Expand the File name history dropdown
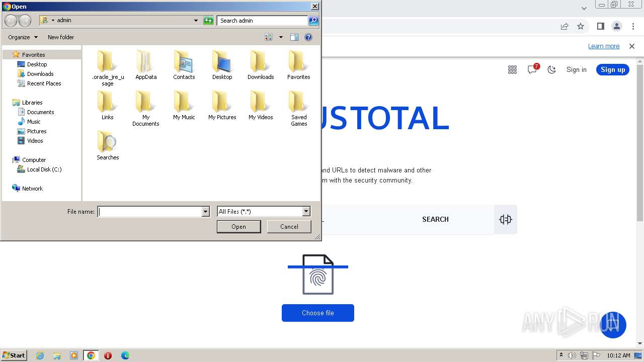Image resolution: width=644 pixels, height=362 pixels. pyautogui.click(x=205, y=212)
